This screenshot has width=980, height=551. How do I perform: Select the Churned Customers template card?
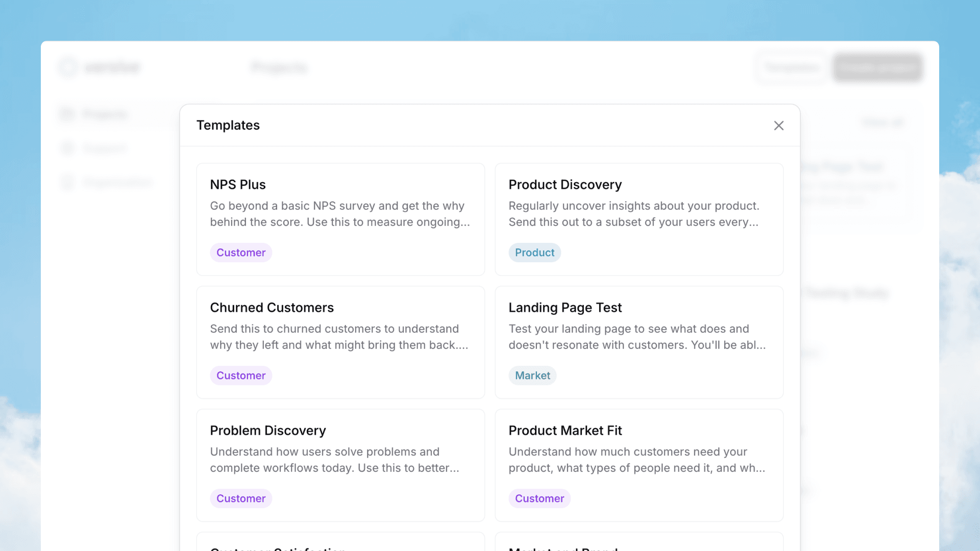[x=340, y=342]
